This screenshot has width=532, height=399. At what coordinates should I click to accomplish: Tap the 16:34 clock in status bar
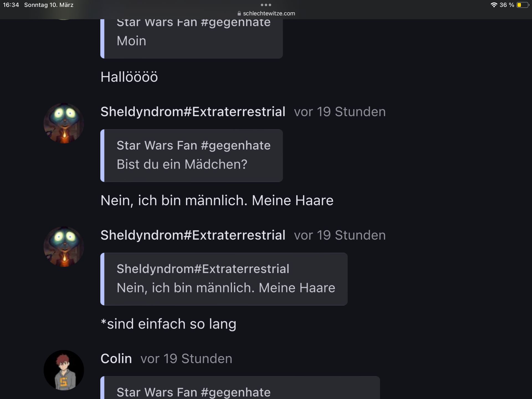[x=11, y=5]
